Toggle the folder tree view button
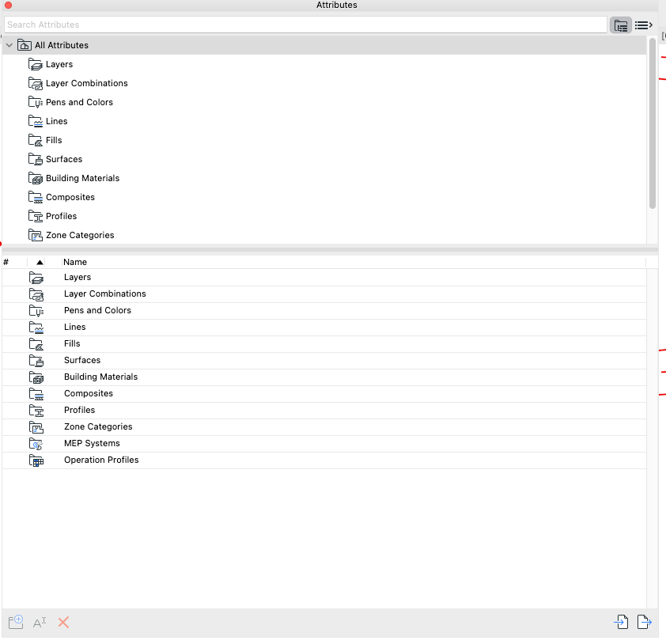The image size is (666, 644). click(621, 25)
